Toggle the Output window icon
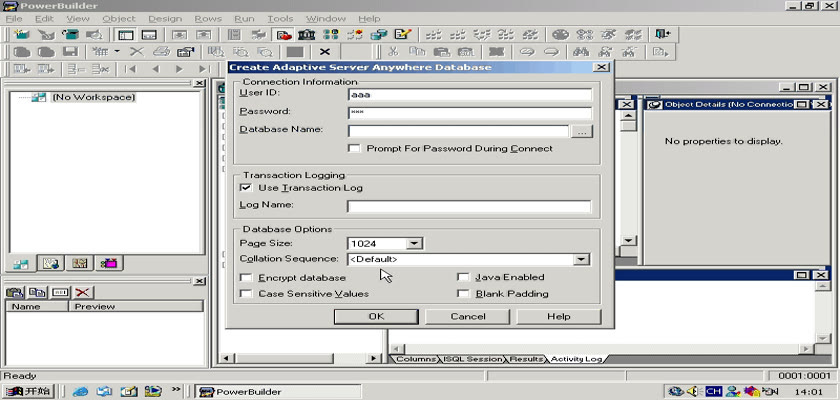840x400 pixels. click(149, 35)
